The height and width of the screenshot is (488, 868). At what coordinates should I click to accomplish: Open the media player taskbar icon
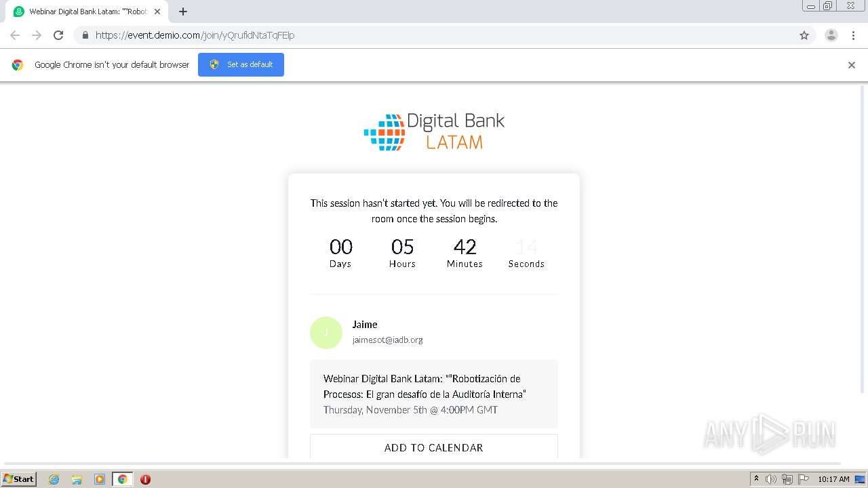coord(100,479)
